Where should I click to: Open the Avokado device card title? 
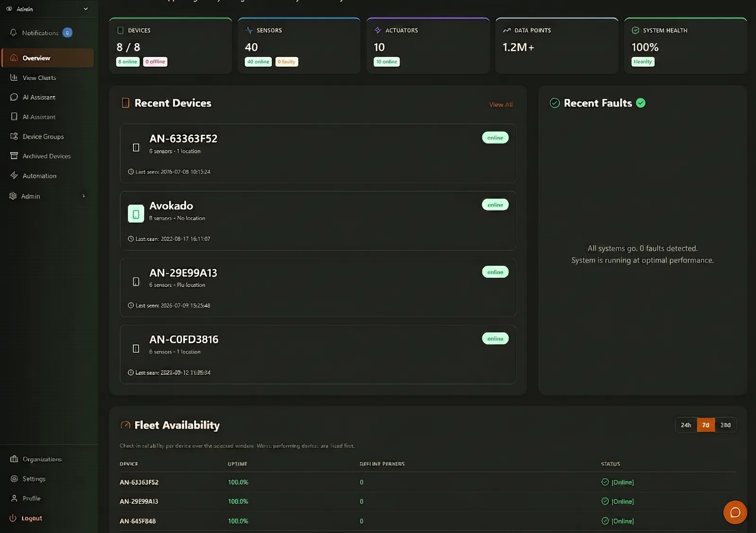(x=171, y=206)
